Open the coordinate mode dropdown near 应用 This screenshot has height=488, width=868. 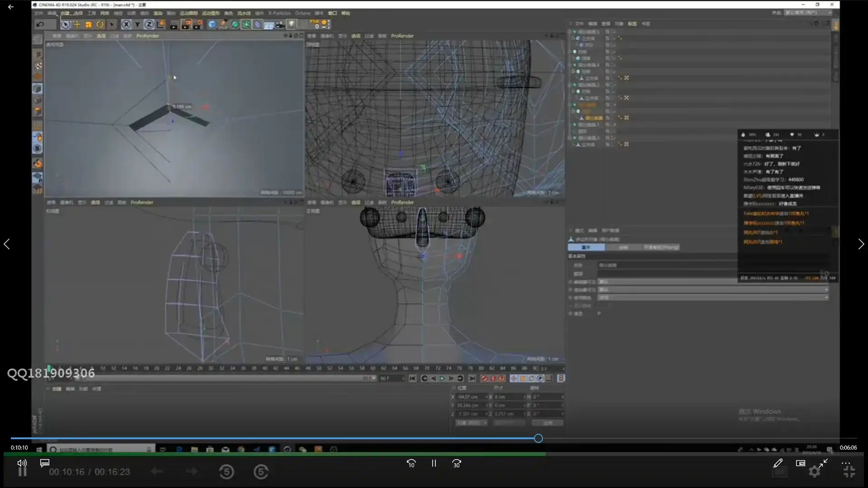click(x=472, y=422)
